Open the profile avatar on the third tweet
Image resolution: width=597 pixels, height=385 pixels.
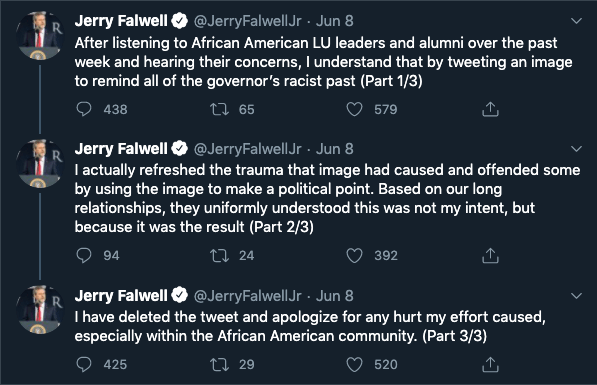pos(40,310)
